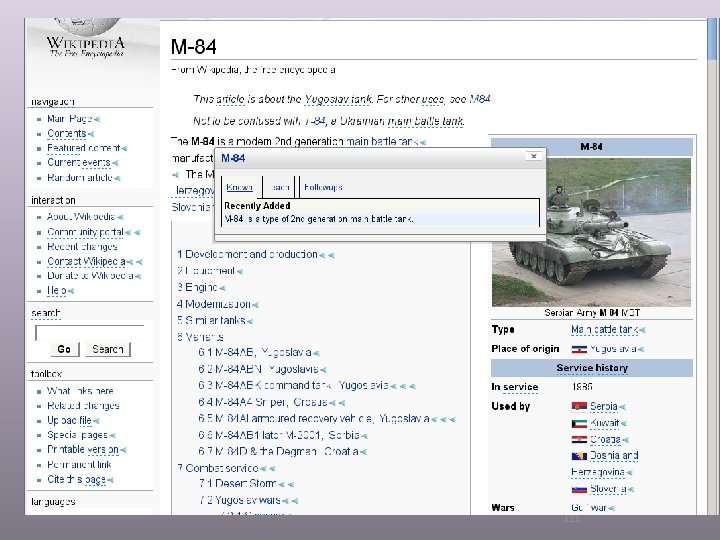
Task: Jump to section 7 Combat service
Action: 218,468
